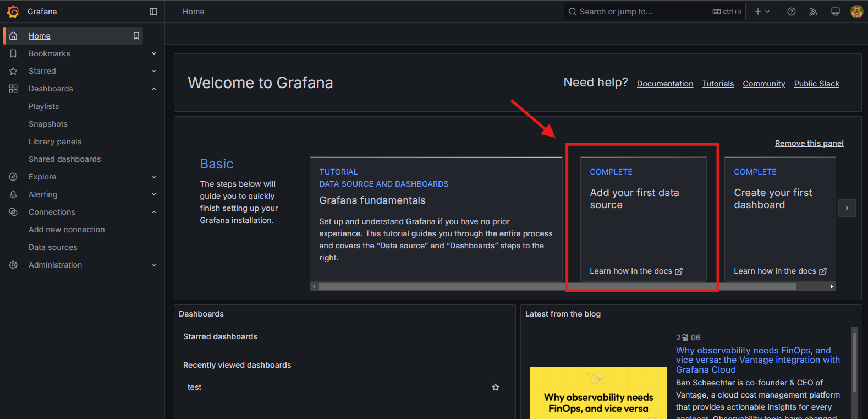This screenshot has width=868, height=419.
Task: Click the Bookmarks icon in sidebar
Action: (x=14, y=53)
